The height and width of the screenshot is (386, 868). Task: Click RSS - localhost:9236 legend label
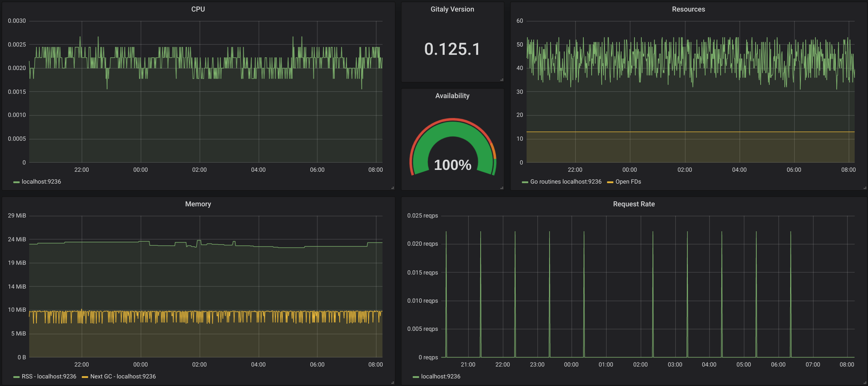(x=49, y=377)
